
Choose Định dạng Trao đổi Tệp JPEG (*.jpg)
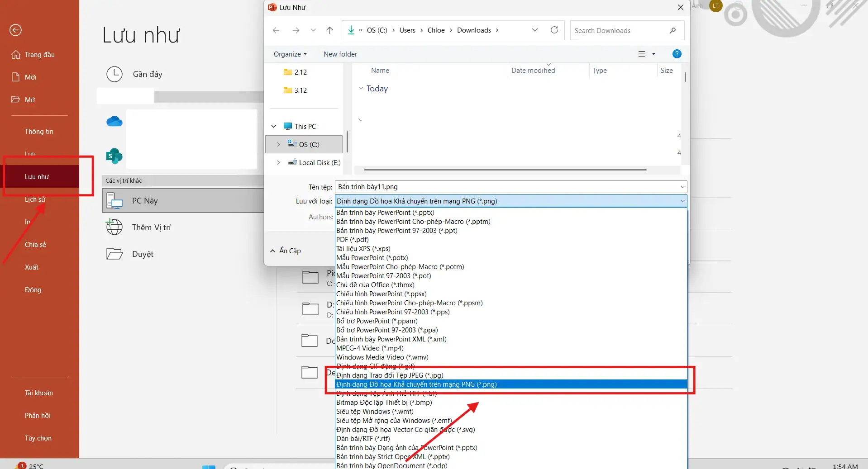pyautogui.click(x=511, y=375)
